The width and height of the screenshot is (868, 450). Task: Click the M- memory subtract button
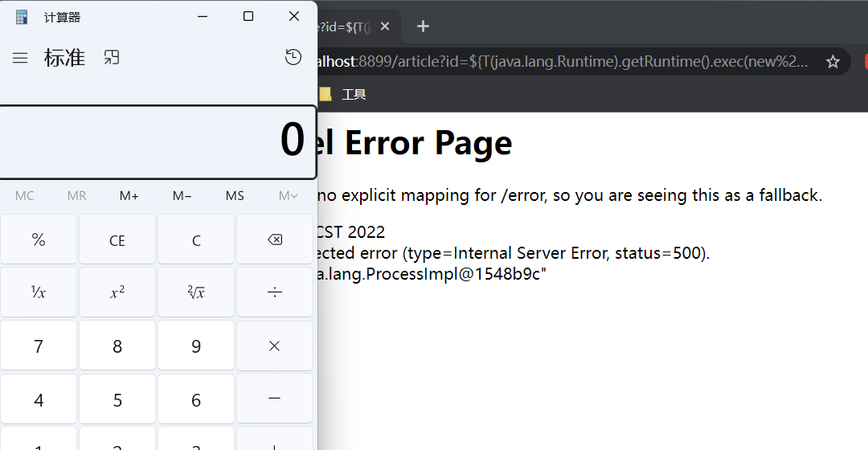click(182, 195)
